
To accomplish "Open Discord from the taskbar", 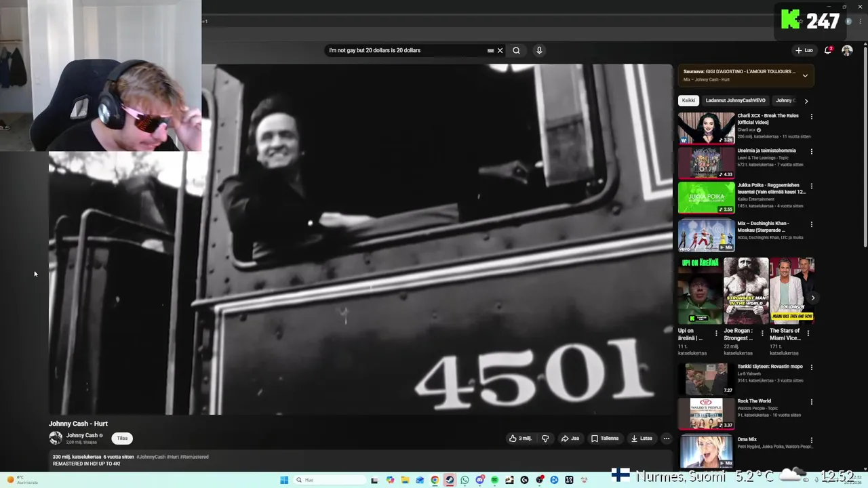I will (480, 480).
